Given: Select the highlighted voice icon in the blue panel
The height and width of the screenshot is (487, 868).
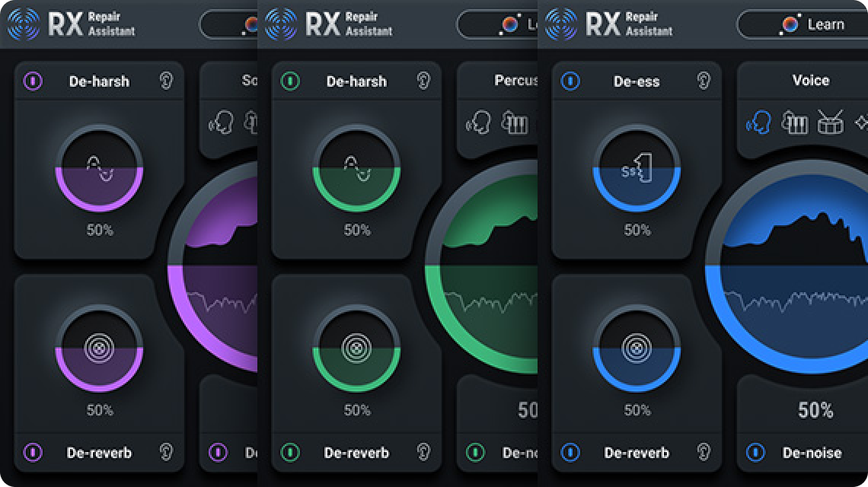Looking at the screenshot, I should click(x=759, y=123).
